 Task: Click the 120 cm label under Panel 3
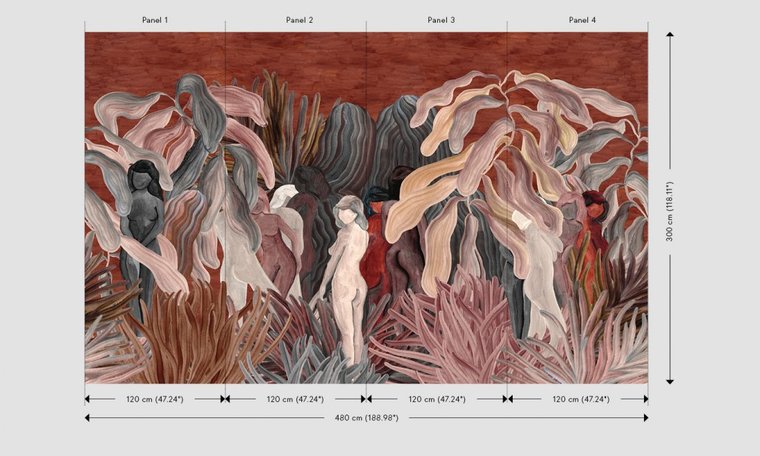pos(437,399)
